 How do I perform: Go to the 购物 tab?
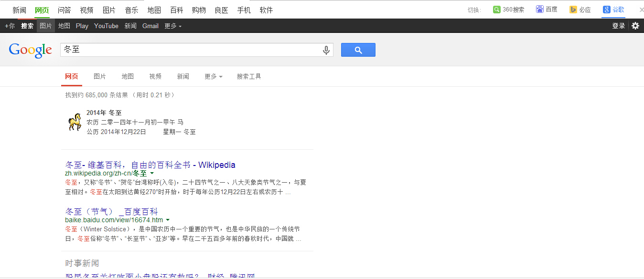pos(199,10)
